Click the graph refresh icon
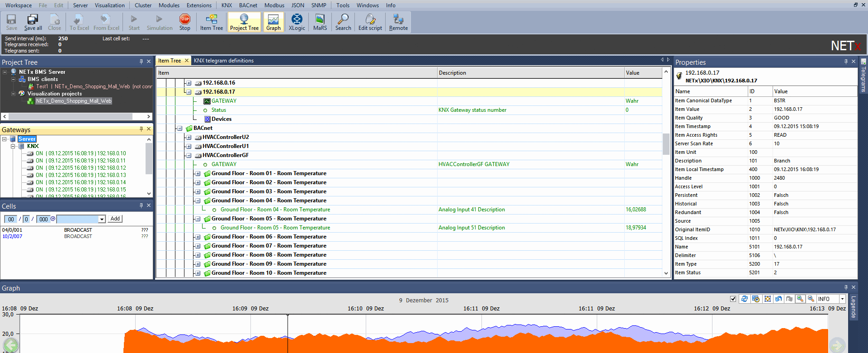The image size is (868, 353). pos(744,299)
